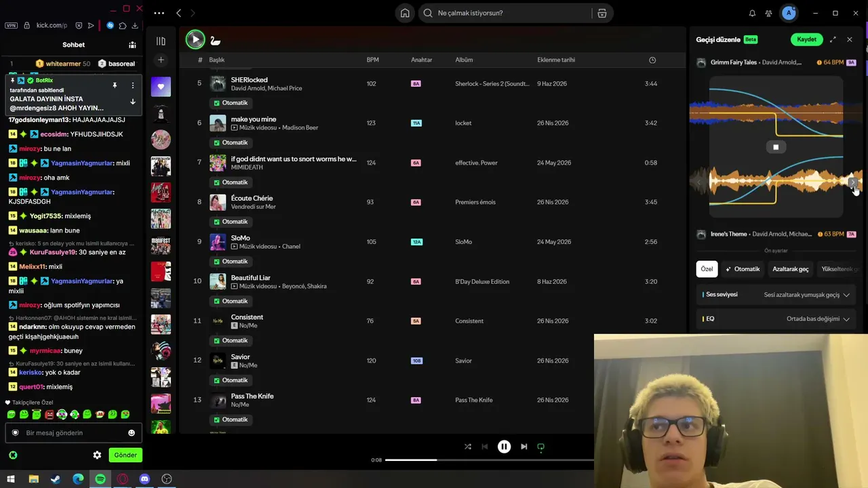Select the Özel preset tab
This screenshot has height=488, width=868.
(x=707, y=269)
